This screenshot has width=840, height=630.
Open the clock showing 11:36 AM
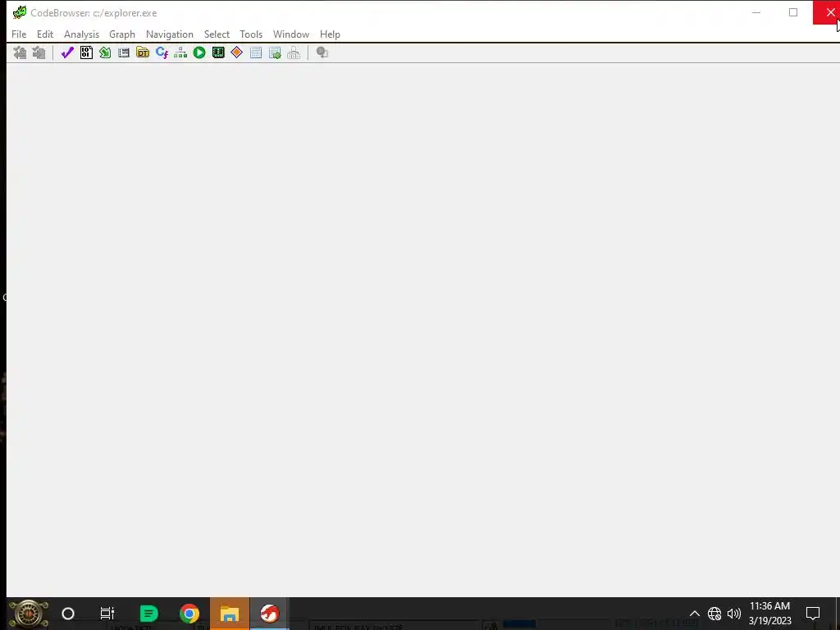tap(769, 614)
